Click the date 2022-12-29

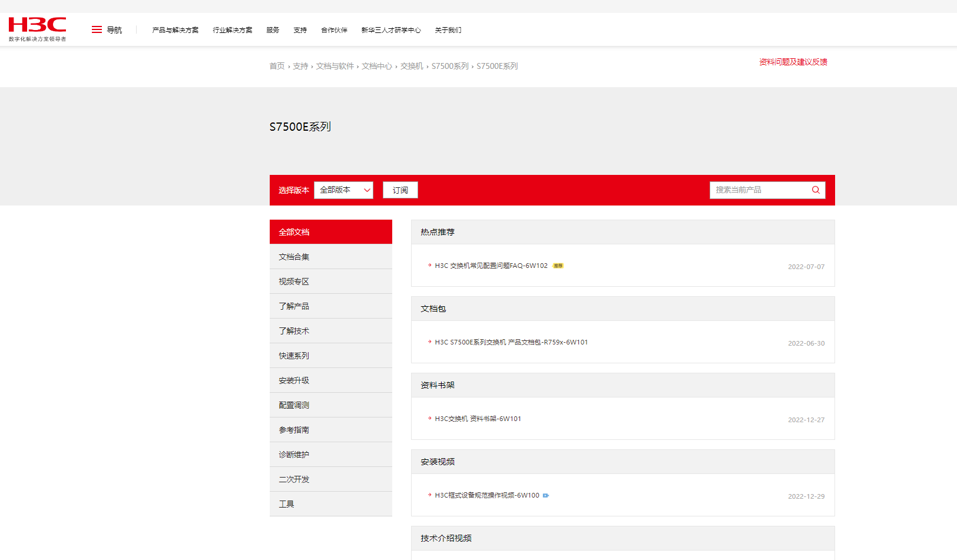pyautogui.click(x=806, y=496)
